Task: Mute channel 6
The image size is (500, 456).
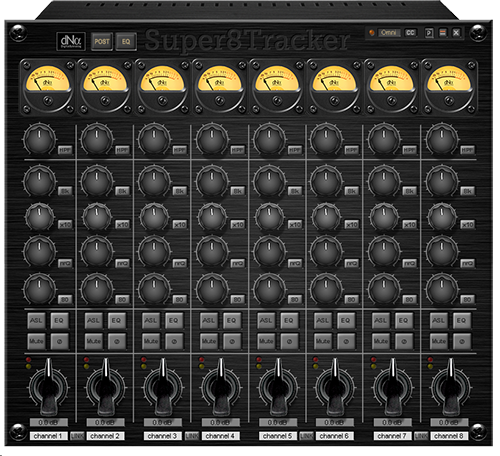Action: (323, 341)
